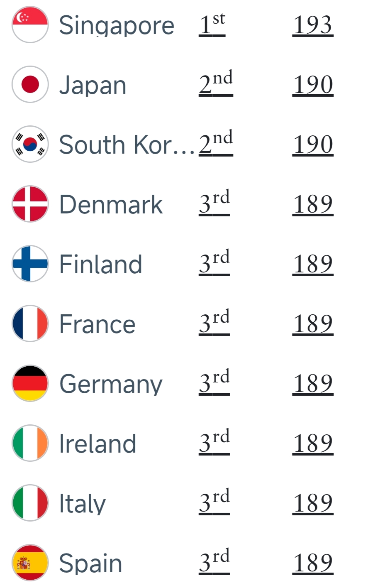Click the Singapore flag icon

coord(30,24)
